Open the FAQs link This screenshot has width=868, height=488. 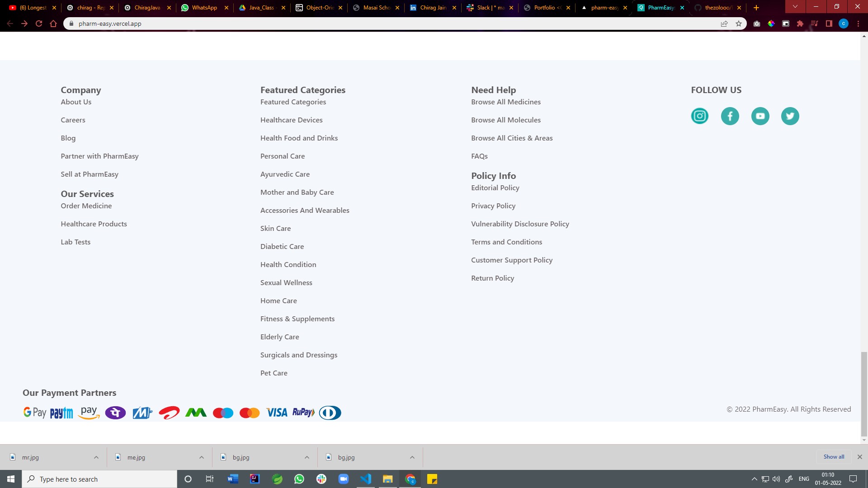pyautogui.click(x=479, y=156)
